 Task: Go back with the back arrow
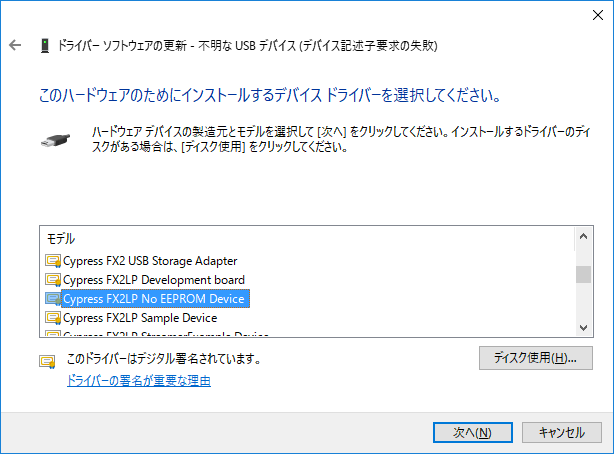pos(15,45)
